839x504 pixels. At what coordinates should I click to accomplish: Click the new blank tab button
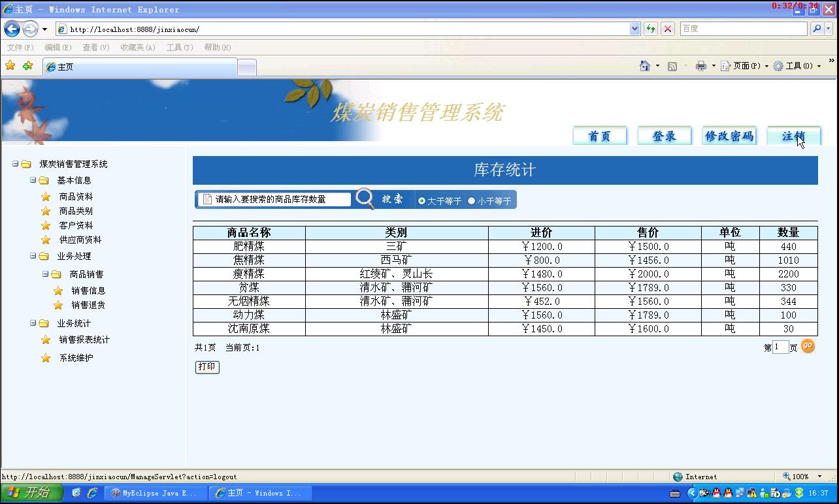pos(247,67)
